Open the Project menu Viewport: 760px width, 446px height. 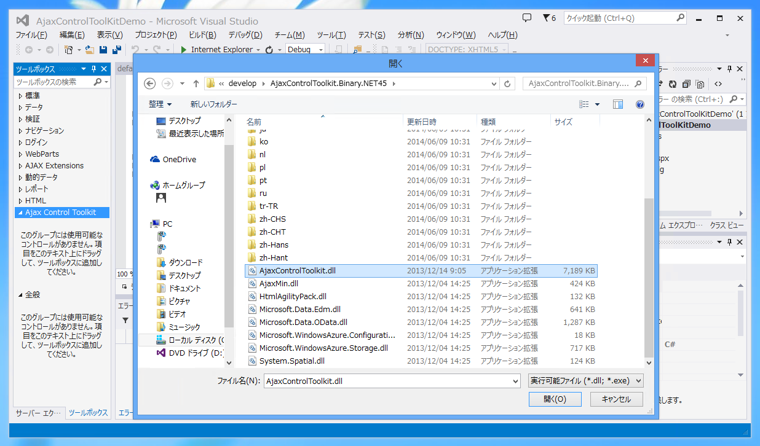click(x=156, y=35)
